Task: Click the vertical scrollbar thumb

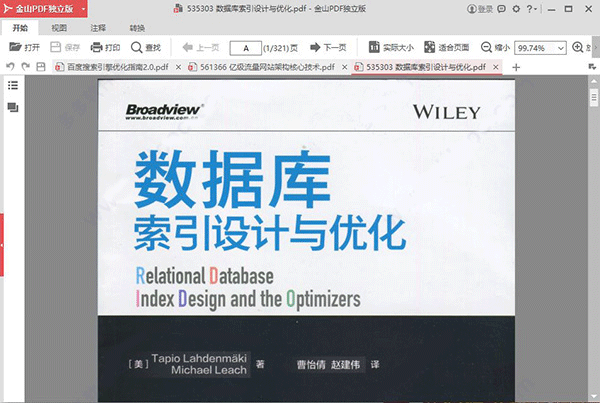Action: click(x=593, y=97)
